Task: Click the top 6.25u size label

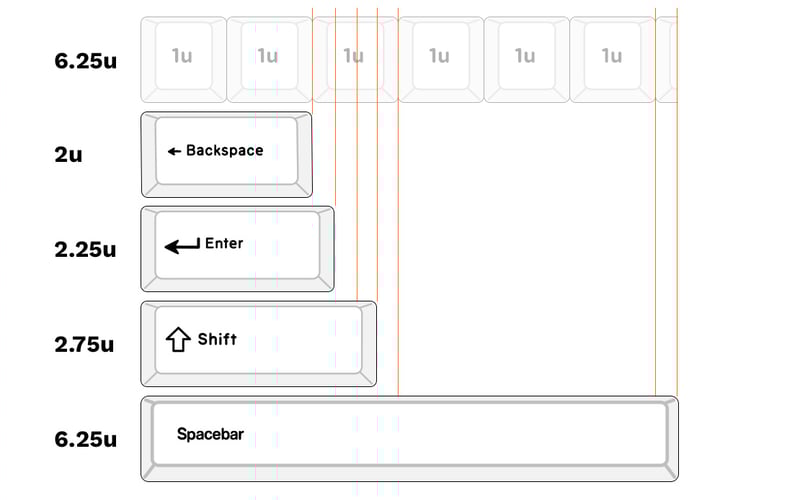Action: [85, 60]
